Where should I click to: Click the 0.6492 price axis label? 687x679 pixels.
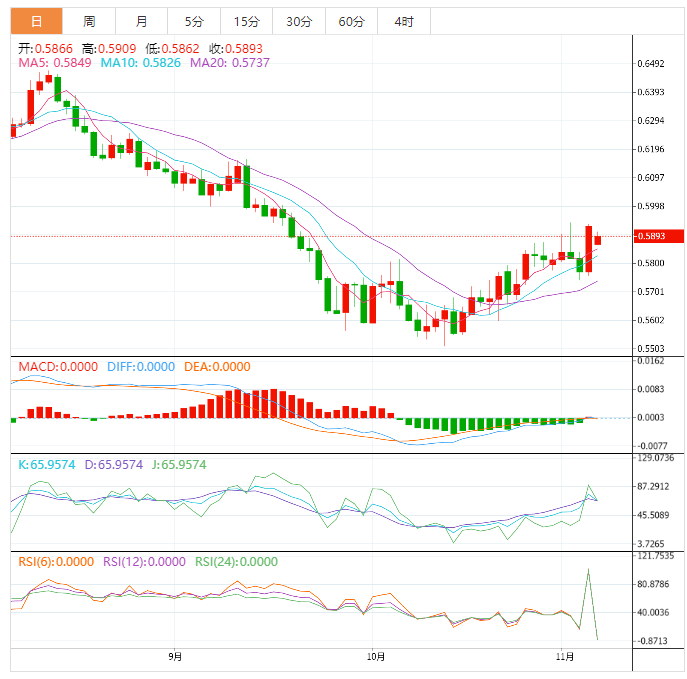tap(651, 64)
